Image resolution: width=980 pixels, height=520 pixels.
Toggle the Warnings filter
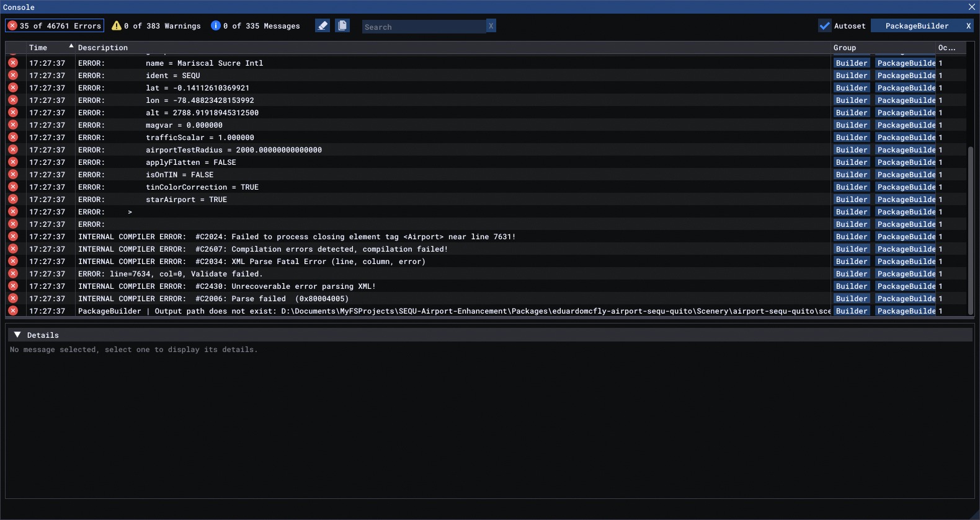[x=156, y=26]
